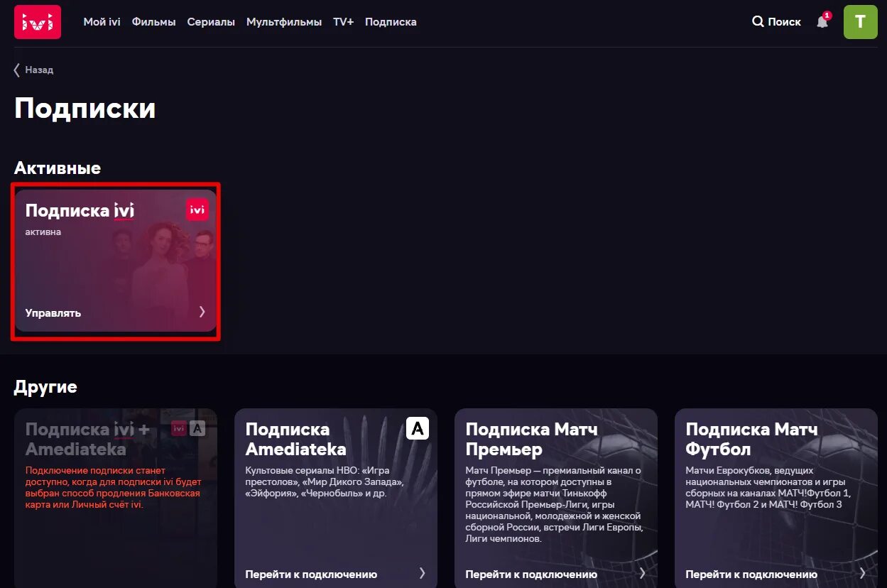This screenshot has height=588, width=887.
Task: Open the notifications bell
Action: 822,21
